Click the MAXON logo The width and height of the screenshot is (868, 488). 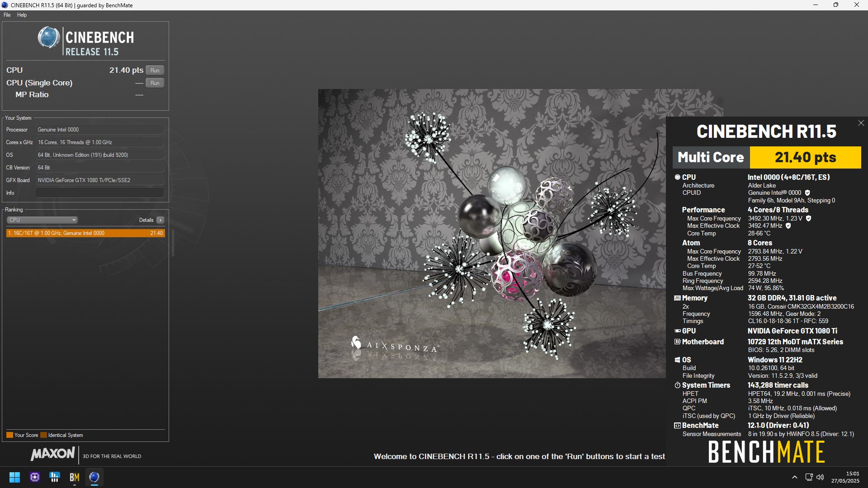pyautogui.click(x=53, y=454)
